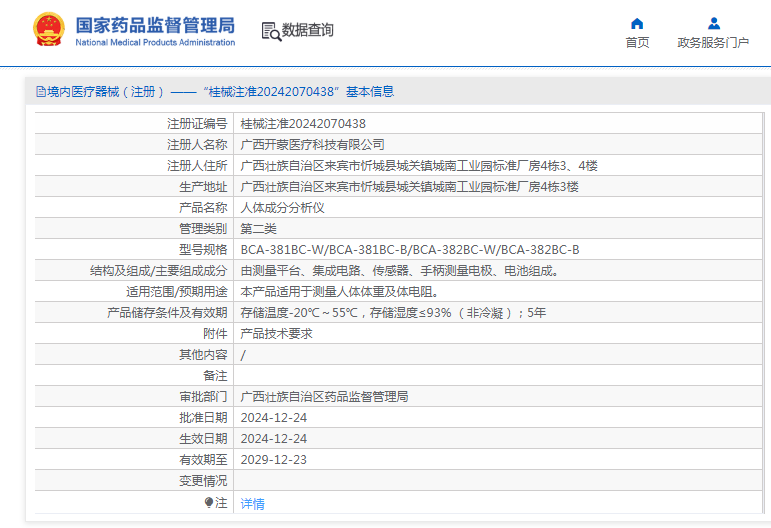The width and height of the screenshot is (771, 528).
Task: Click the 其他内容 label
Action: click(x=203, y=355)
